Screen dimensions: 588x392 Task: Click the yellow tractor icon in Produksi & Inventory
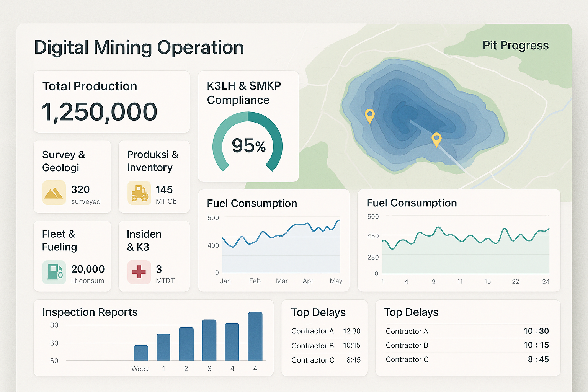click(139, 193)
